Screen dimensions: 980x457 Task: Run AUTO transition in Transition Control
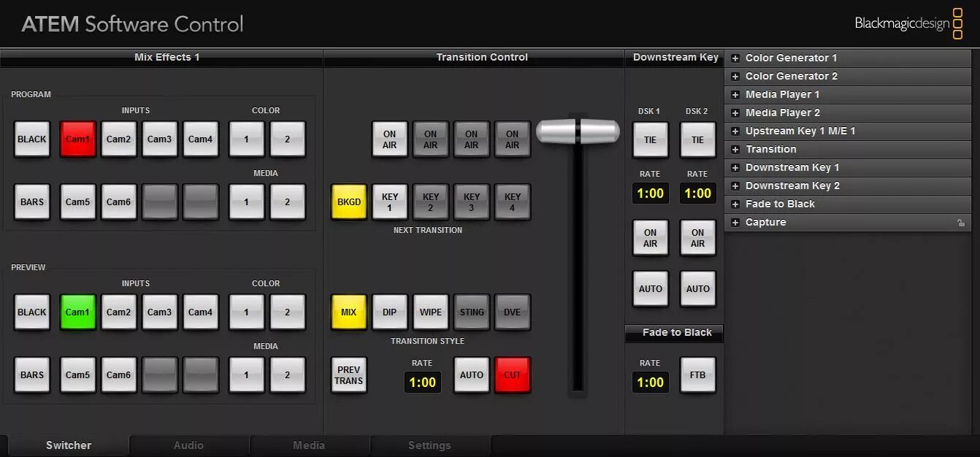coord(472,375)
